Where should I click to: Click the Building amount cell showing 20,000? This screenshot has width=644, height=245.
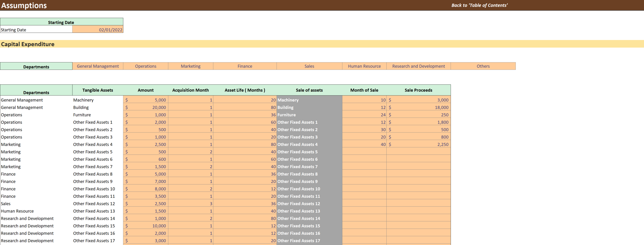pos(145,107)
